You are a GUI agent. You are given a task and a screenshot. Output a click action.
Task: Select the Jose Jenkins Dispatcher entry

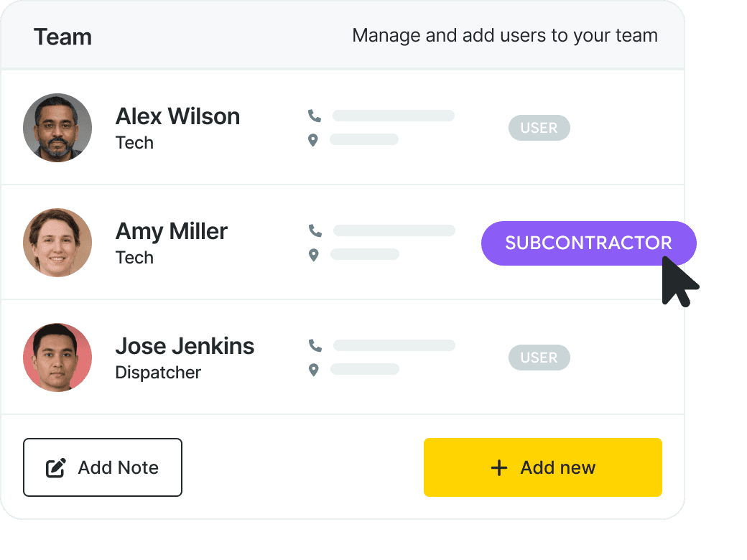(x=343, y=357)
